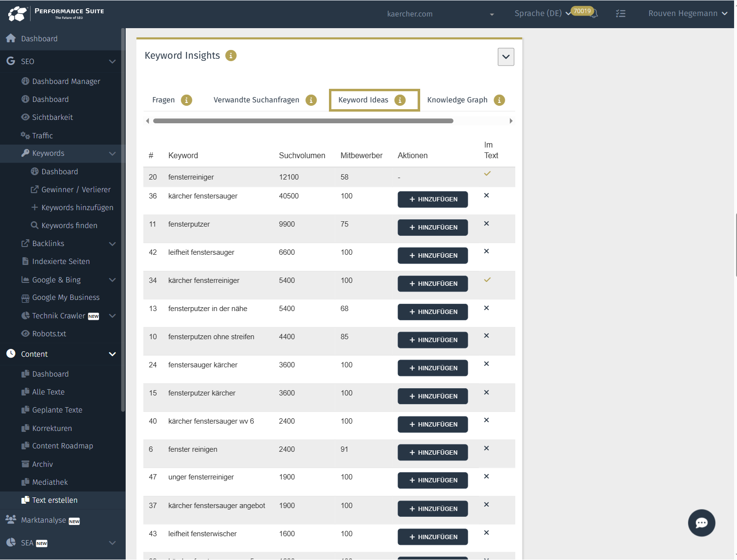
Task: Add keyword fensterputzer in der nähe
Action: 433,312
